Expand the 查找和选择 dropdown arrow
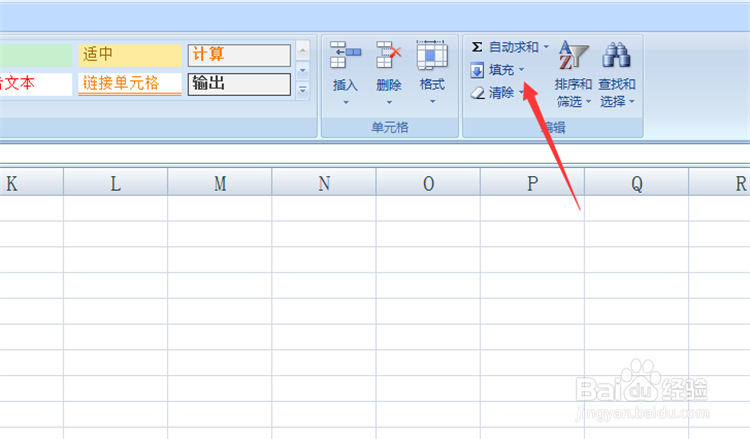This screenshot has width=750, height=439. tap(631, 101)
